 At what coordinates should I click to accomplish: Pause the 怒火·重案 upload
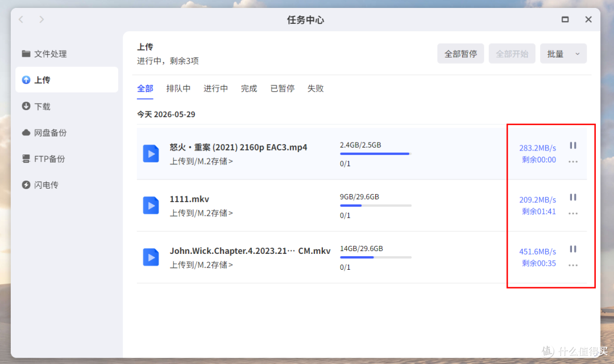(x=573, y=145)
